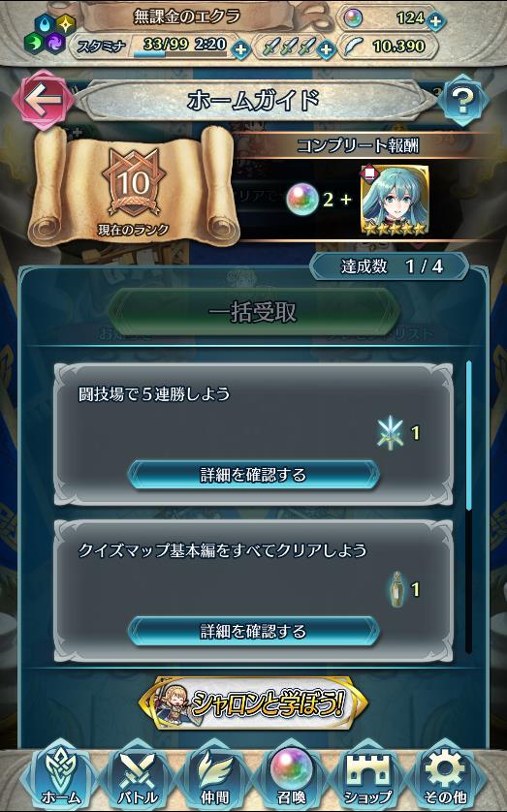The height and width of the screenshot is (812, 507).
Task: Click 詳細を確認する for クイズマップ quest
Action: 253,631
